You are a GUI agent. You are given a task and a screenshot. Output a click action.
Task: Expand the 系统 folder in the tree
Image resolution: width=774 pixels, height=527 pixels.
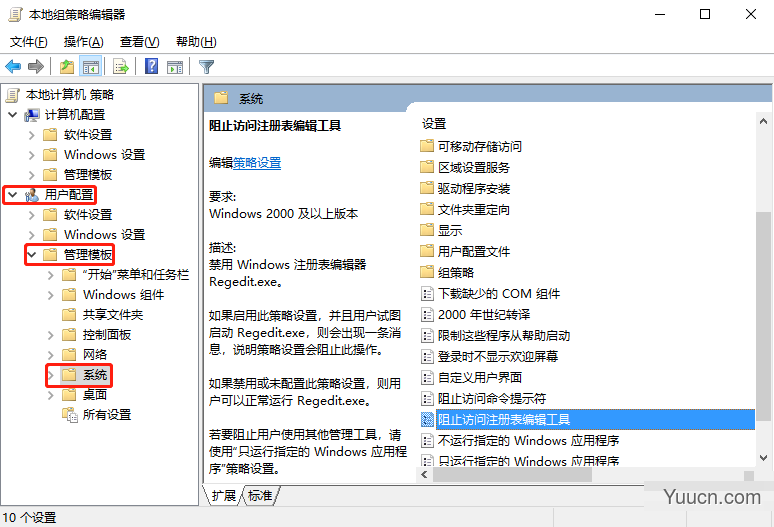[51, 375]
